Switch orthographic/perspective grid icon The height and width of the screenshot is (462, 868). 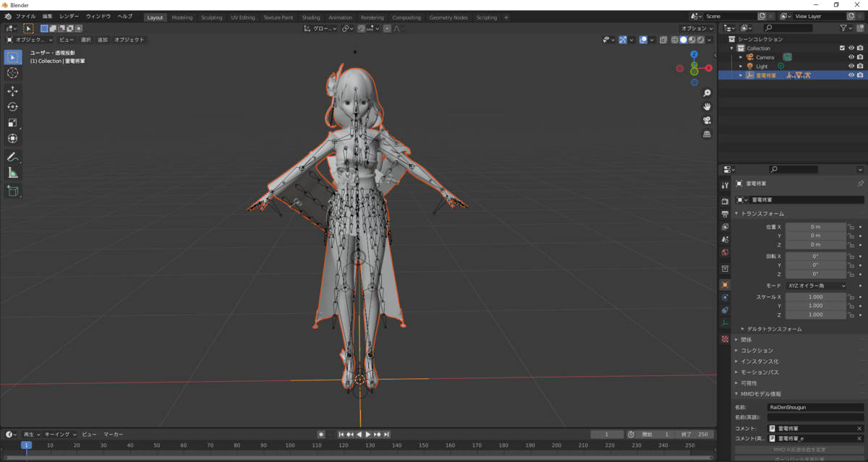click(707, 134)
